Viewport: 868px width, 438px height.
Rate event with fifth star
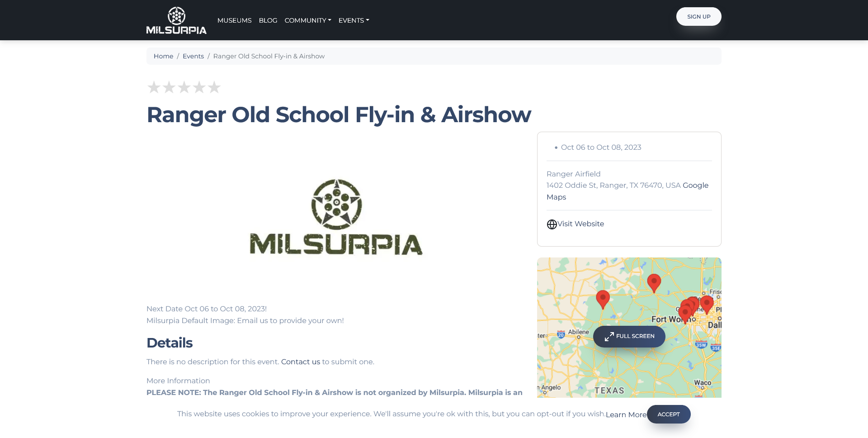[214, 87]
